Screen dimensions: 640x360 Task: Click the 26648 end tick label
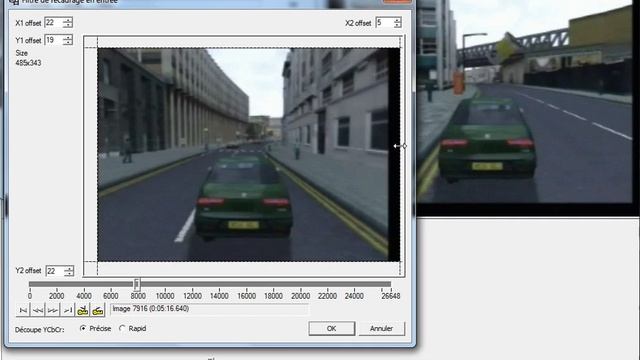(391, 296)
